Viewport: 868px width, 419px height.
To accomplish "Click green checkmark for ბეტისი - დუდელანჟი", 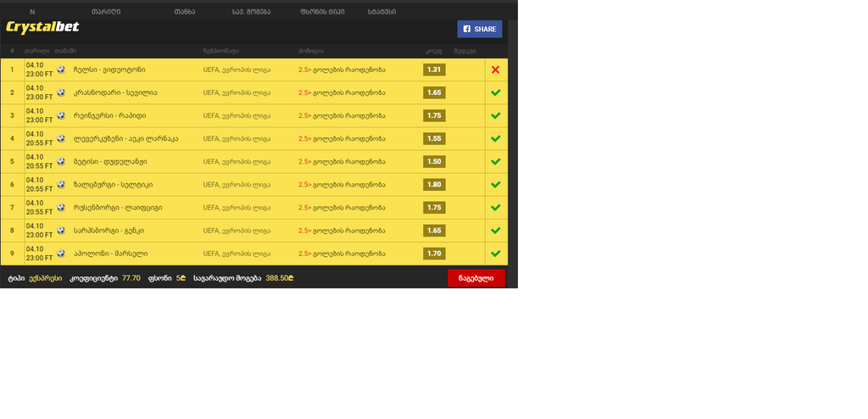I will click(x=495, y=162).
